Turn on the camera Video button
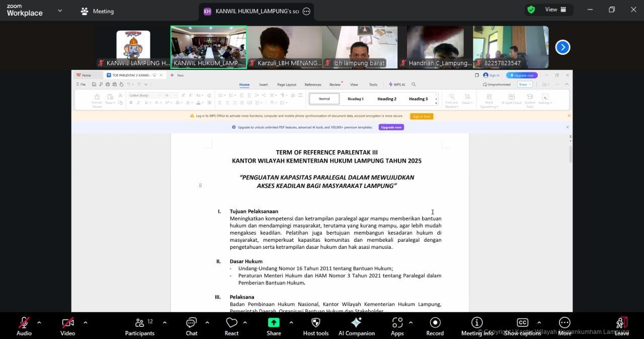The width and height of the screenshot is (644, 339). (67, 326)
